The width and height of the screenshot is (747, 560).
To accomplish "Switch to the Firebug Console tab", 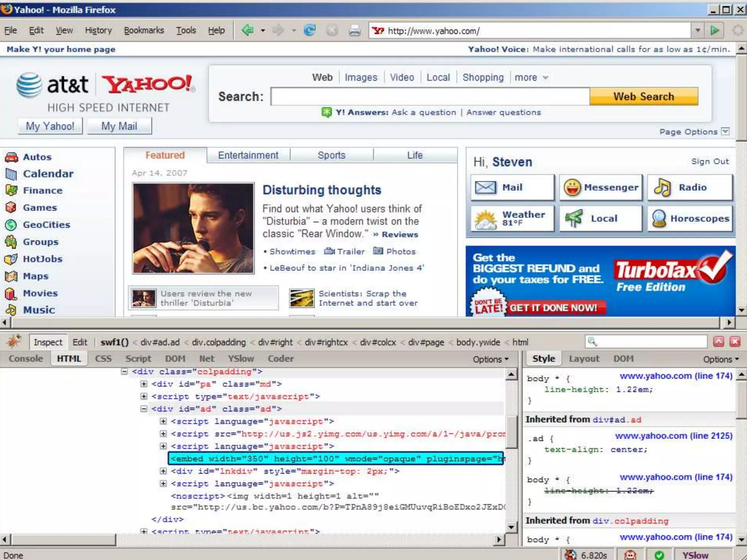I will [x=26, y=359].
